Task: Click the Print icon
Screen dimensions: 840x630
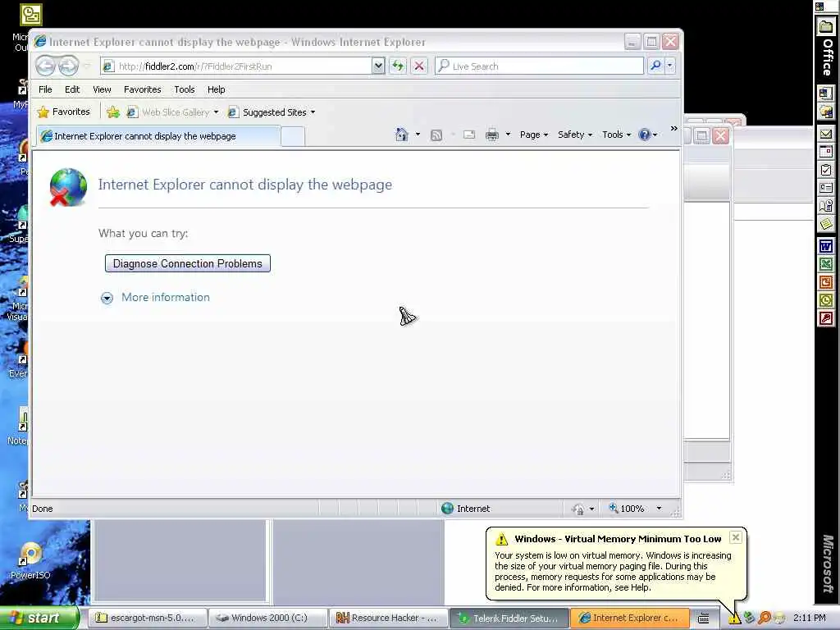Action: (492, 135)
